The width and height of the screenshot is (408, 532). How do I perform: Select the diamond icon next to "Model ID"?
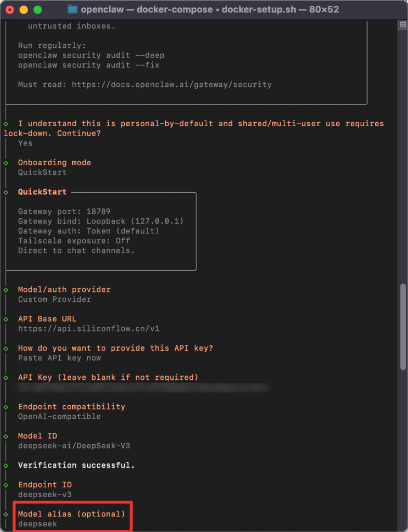7,436
